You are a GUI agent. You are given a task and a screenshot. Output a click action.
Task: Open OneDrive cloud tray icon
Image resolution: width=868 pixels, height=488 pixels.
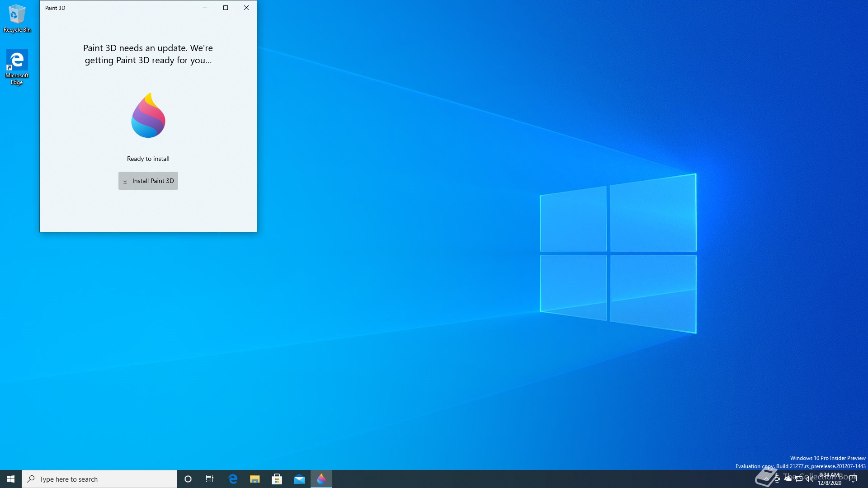pyautogui.click(x=788, y=479)
